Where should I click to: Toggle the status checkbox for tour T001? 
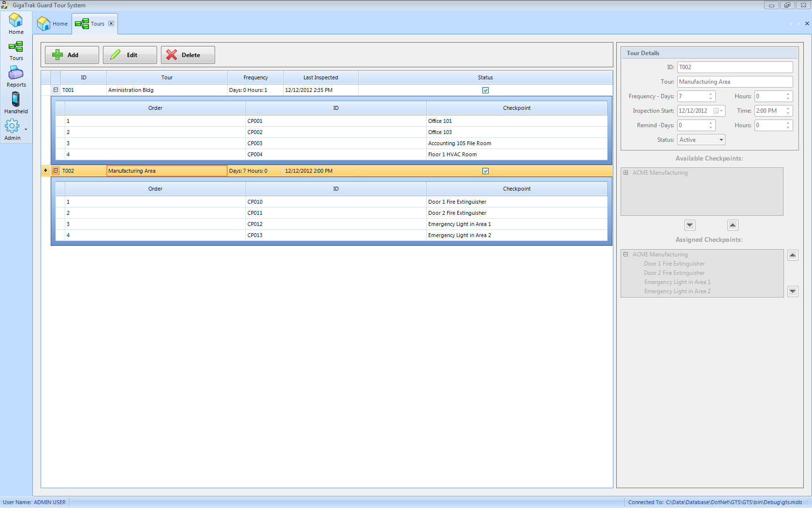pyautogui.click(x=485, y=90)
